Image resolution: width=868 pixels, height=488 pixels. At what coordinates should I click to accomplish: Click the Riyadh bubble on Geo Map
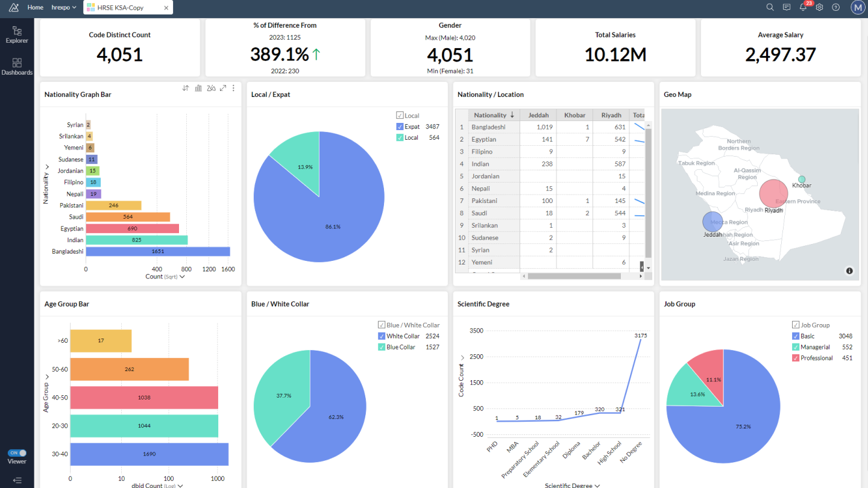pos(773,193)
